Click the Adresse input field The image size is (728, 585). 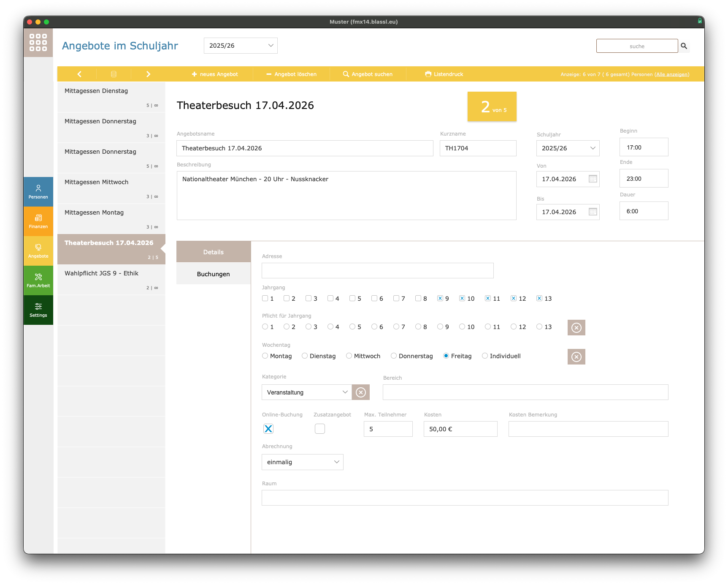(377, 271)
